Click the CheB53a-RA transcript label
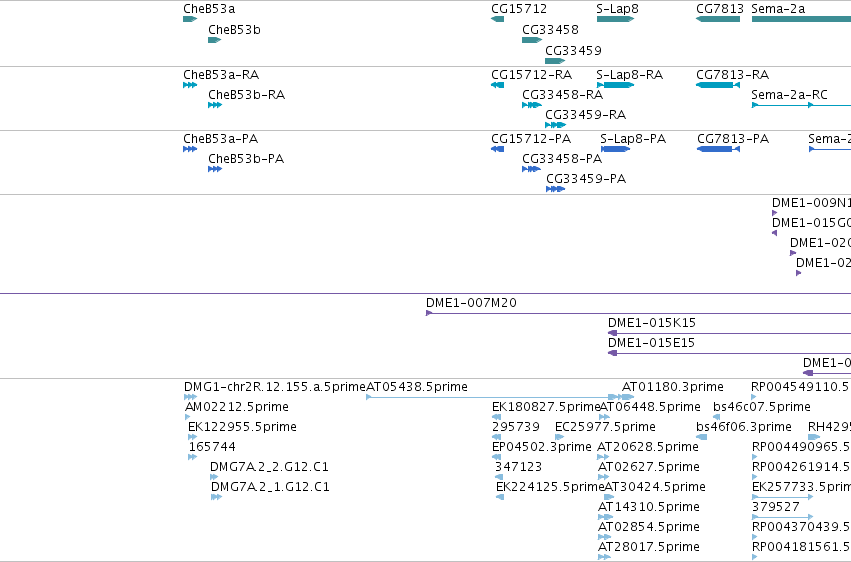The width and height of the screenshot is (851, 562). [221, 74]
